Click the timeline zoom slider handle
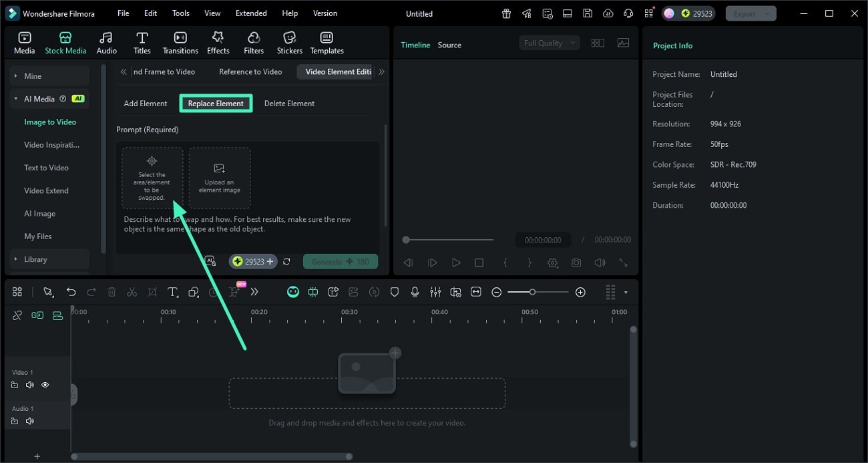This screenshot has height=463, width=868. tap(532, 292)
